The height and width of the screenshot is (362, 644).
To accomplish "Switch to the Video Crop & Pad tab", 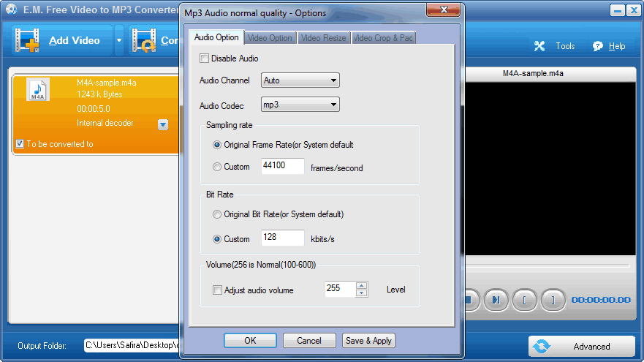I will (x=383, y=38).
